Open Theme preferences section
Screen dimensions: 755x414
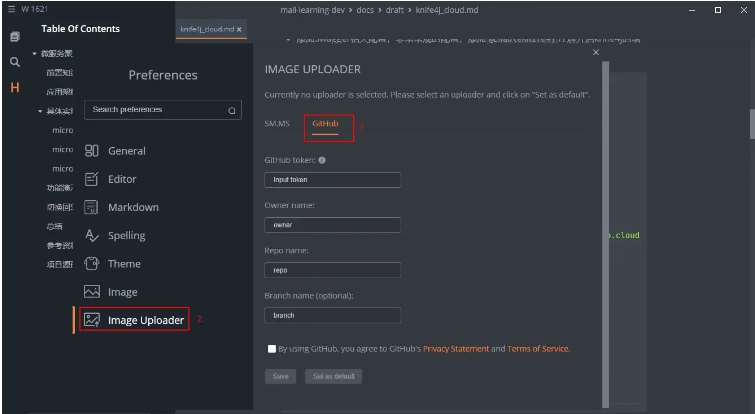coord(124,264)
